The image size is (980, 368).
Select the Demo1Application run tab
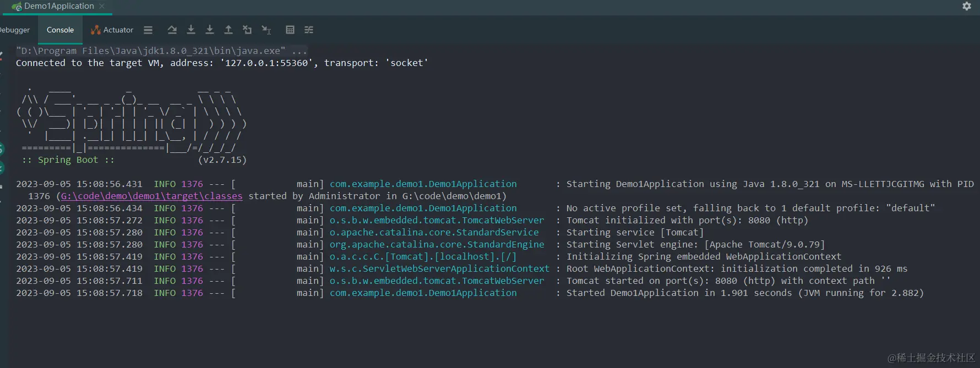click(59, 6)
